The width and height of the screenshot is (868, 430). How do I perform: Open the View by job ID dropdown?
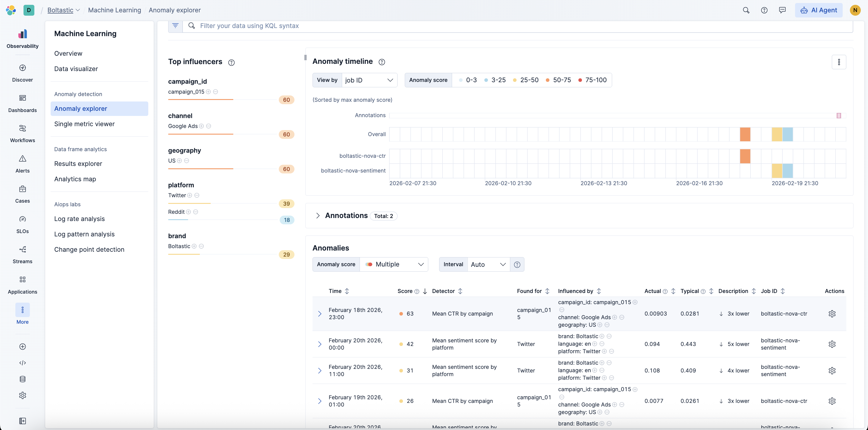click(x=369, y=80)
